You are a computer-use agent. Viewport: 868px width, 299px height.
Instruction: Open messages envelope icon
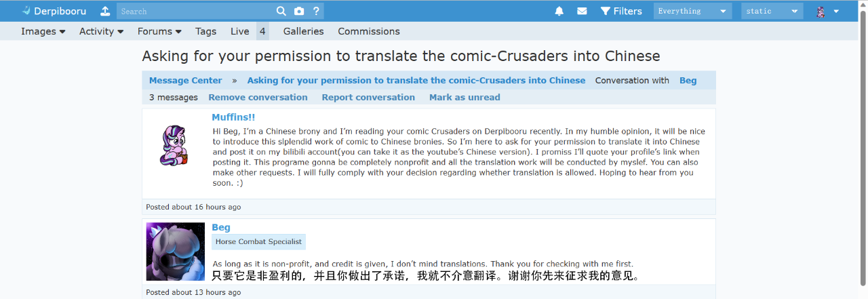pos(582,11)
